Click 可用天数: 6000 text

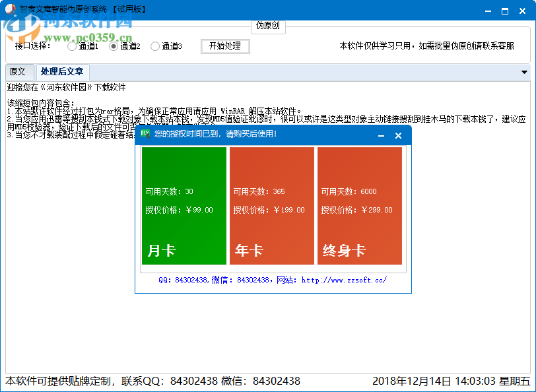(349, 191)
